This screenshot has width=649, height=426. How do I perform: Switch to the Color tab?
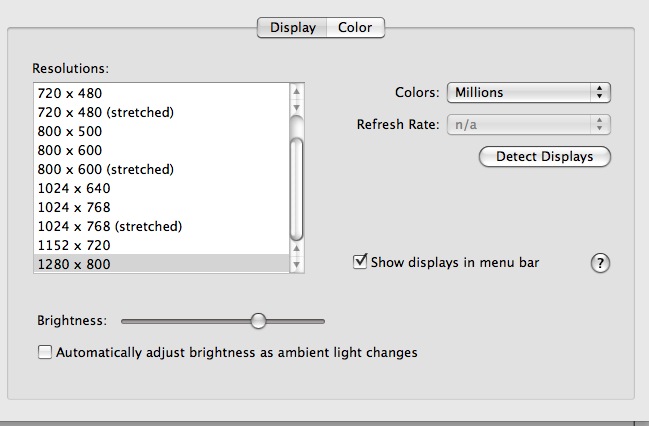(355, 28)
